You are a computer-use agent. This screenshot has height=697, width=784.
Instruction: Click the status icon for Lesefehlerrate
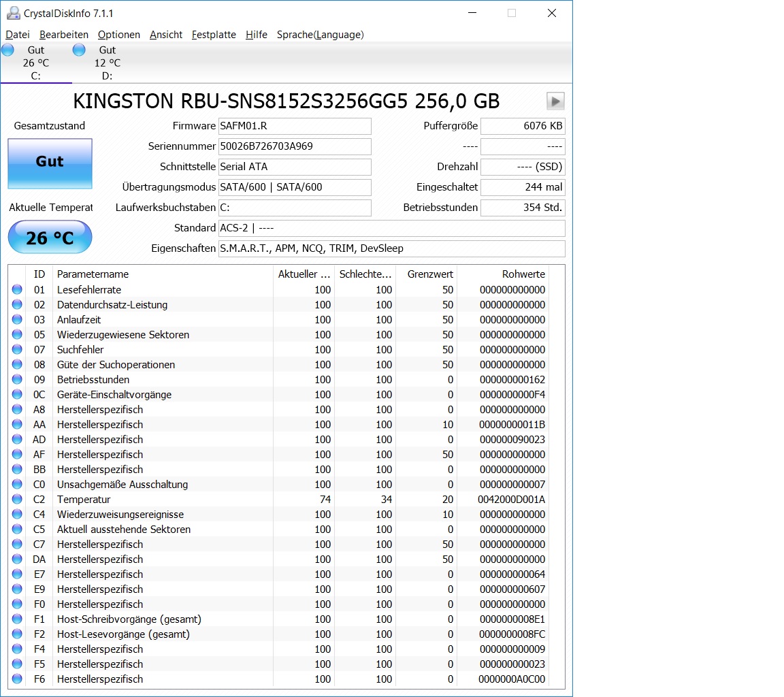coord(17,289)
